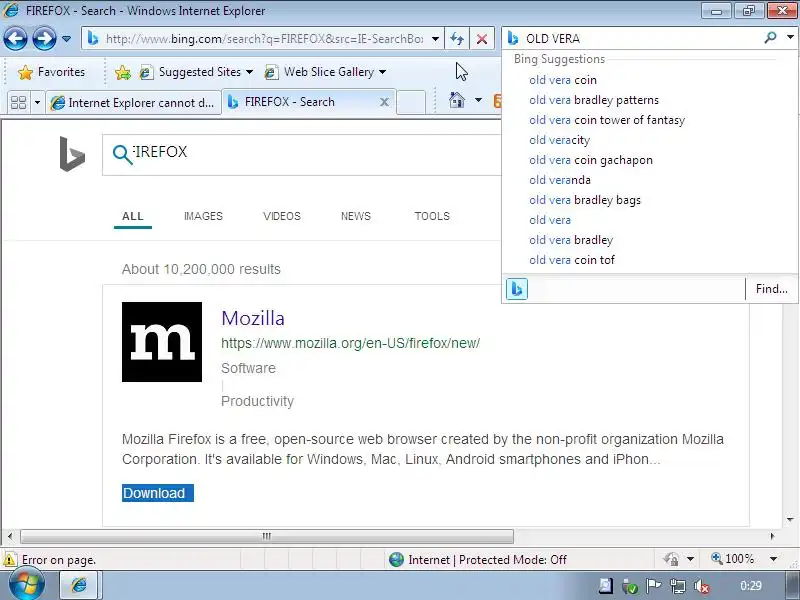Select suggestion old veracity
The height and width of the screenshot is (600, 800).
pyautogui.click(x=559, y=140)
